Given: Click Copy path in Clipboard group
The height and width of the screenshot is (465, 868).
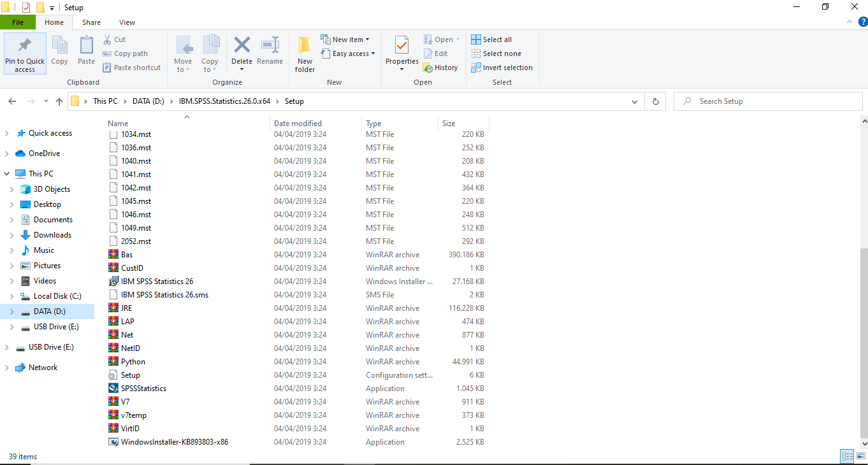Looking at the screenshot, I should coord(126,54).
